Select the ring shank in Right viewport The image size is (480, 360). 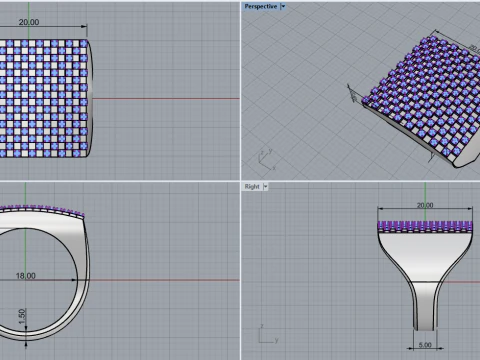[425, 306]
